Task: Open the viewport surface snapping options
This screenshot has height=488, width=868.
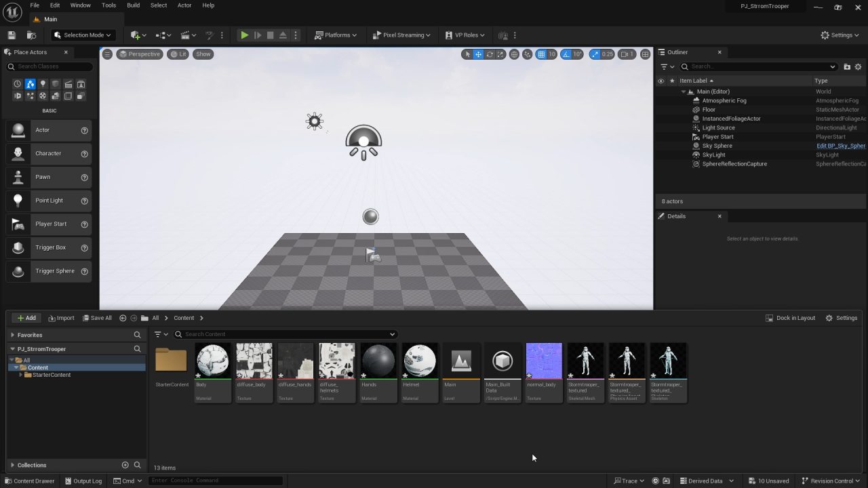Action: pyautogui.click(x=528, y=54)
